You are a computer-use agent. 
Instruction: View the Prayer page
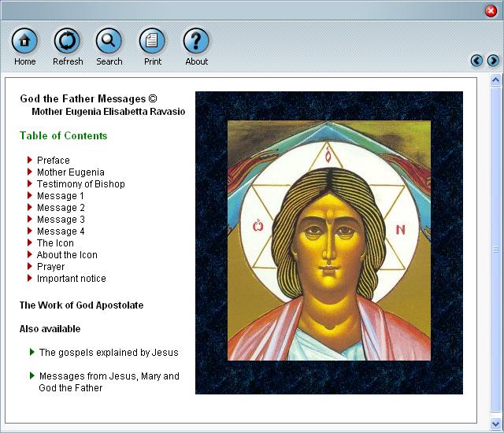[x=50, y=267]
